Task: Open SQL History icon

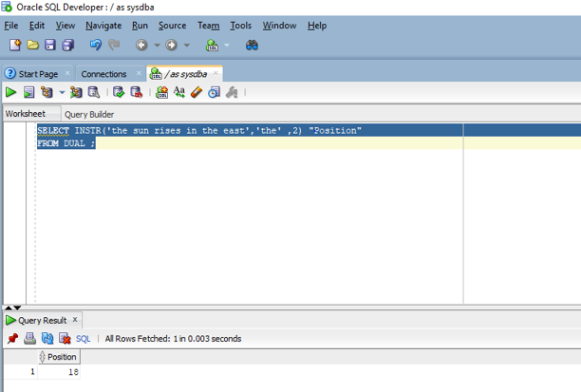Action: (215, 92)
